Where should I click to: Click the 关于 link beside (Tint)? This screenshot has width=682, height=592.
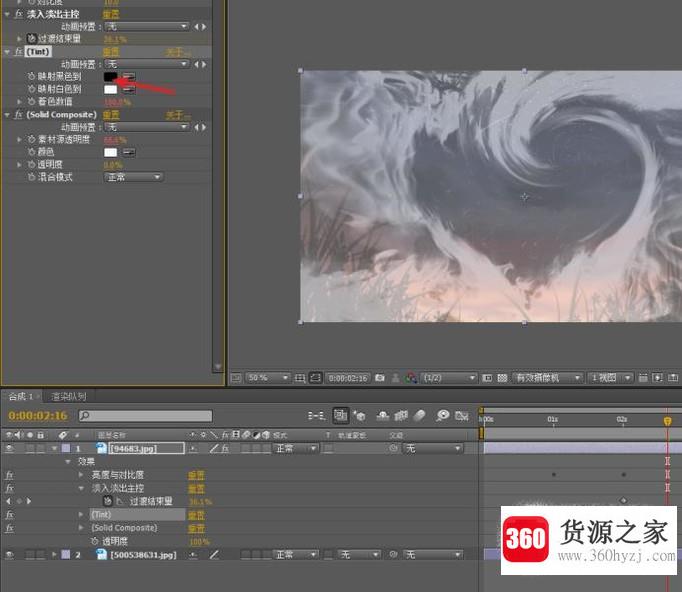(177, 52)
